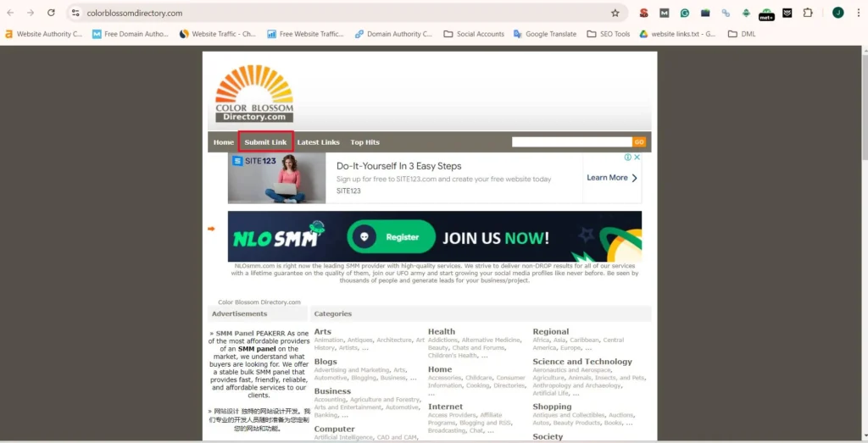Open the Computer category

334,429
